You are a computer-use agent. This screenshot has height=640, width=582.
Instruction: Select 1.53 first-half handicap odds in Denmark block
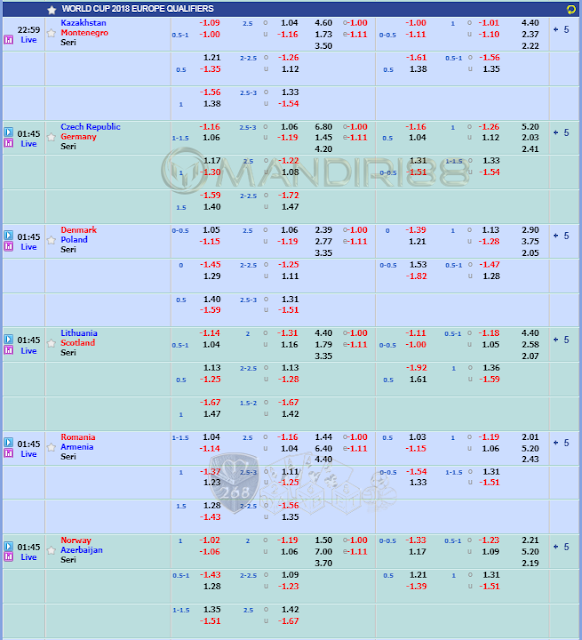418,265
